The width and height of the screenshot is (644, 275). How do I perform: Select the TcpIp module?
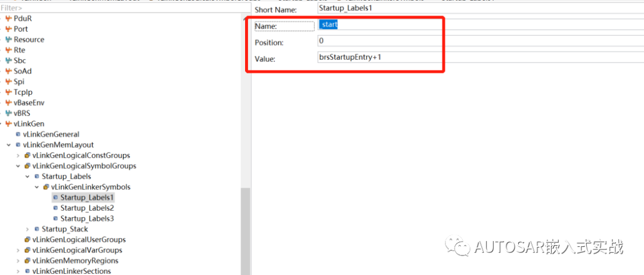(23, 92)
